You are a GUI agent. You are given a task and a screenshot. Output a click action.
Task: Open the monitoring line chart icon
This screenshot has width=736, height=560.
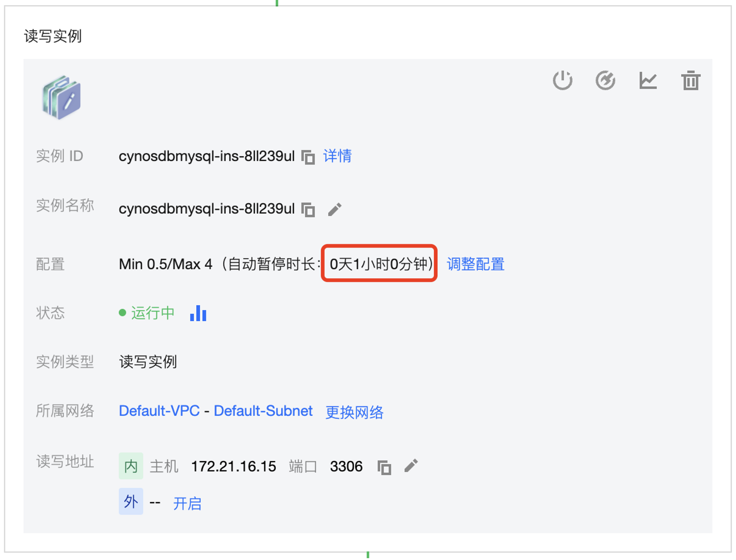pyautogui.click(x=648, y=81)
